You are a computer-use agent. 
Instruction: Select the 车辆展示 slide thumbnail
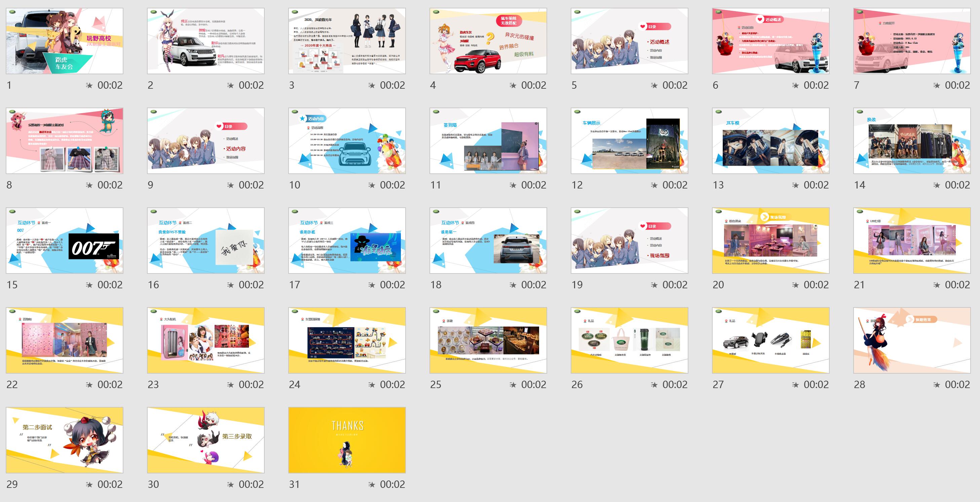click(x=629, y=140)
